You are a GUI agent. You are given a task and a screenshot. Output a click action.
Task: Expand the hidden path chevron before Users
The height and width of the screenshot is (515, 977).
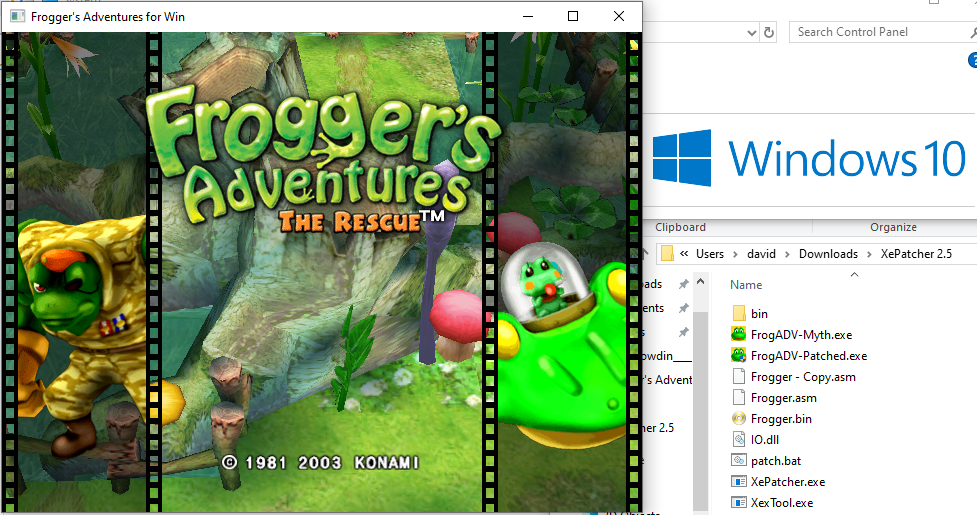click(684, 253)
